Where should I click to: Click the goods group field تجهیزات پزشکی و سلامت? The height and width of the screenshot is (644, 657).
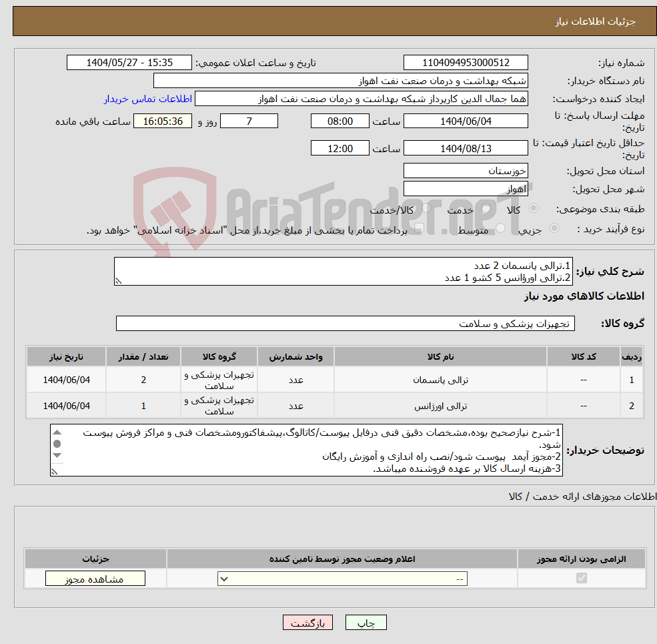point(346,323)
